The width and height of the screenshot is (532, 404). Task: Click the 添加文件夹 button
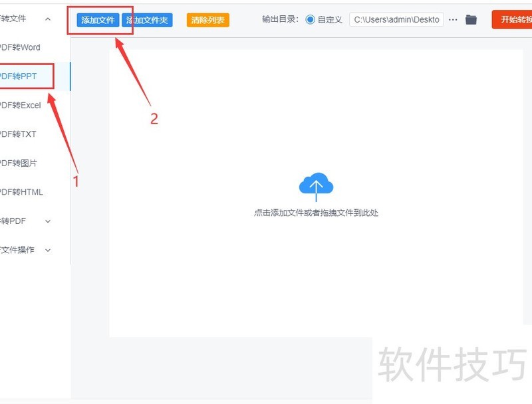coord(148,19)
